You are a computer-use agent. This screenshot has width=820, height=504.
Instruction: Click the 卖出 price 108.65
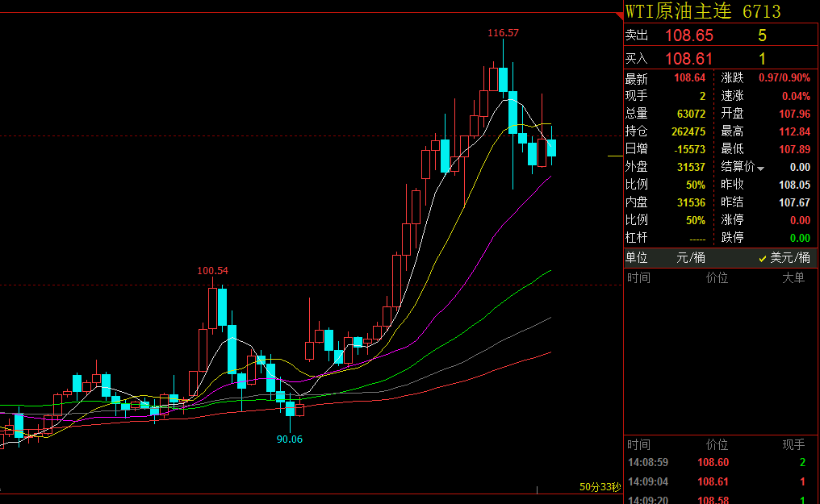pos(688,35)
